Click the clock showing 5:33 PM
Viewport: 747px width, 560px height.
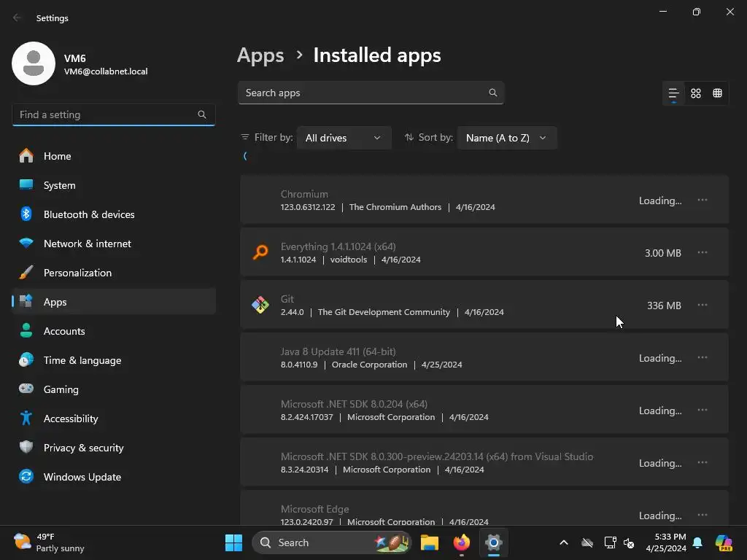[x=665, y=542]
